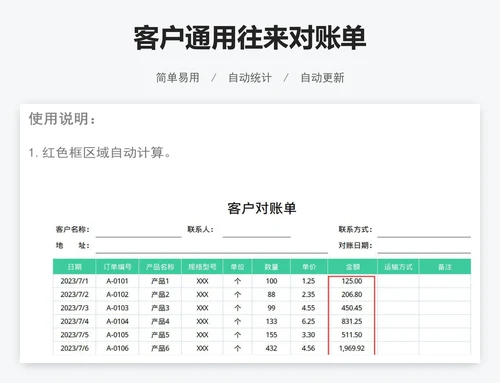Select quantity cell 88
The image size is (500, 383).
pyautogui.click(x=271, y=295)
